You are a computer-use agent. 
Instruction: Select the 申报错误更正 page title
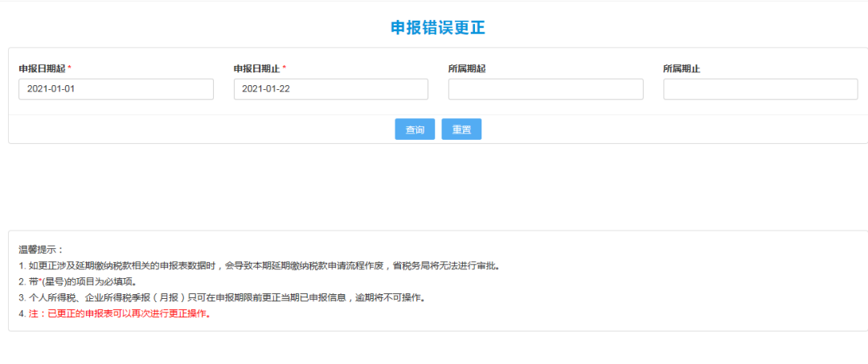[x=438, y=27]
